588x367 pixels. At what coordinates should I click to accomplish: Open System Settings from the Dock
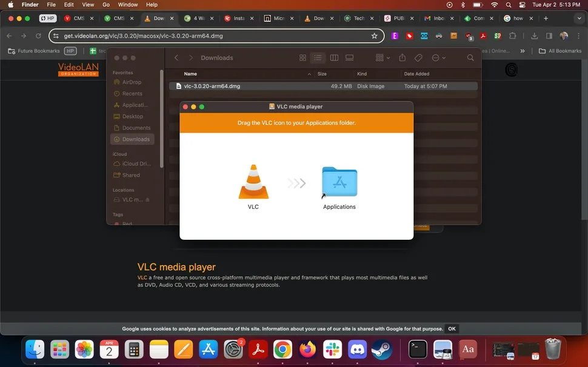click(x=233, y=349)
